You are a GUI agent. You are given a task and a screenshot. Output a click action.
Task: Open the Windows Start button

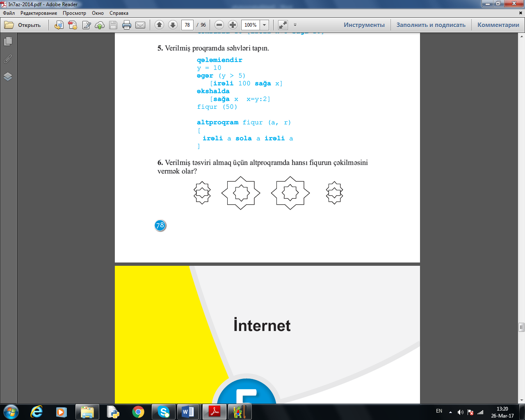[11, 411]
